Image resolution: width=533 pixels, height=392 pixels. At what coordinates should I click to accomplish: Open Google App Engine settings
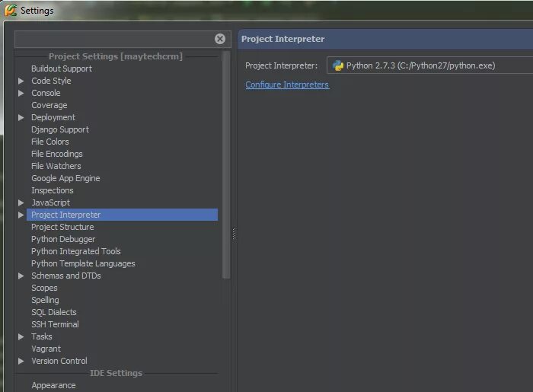click(65, 178)
